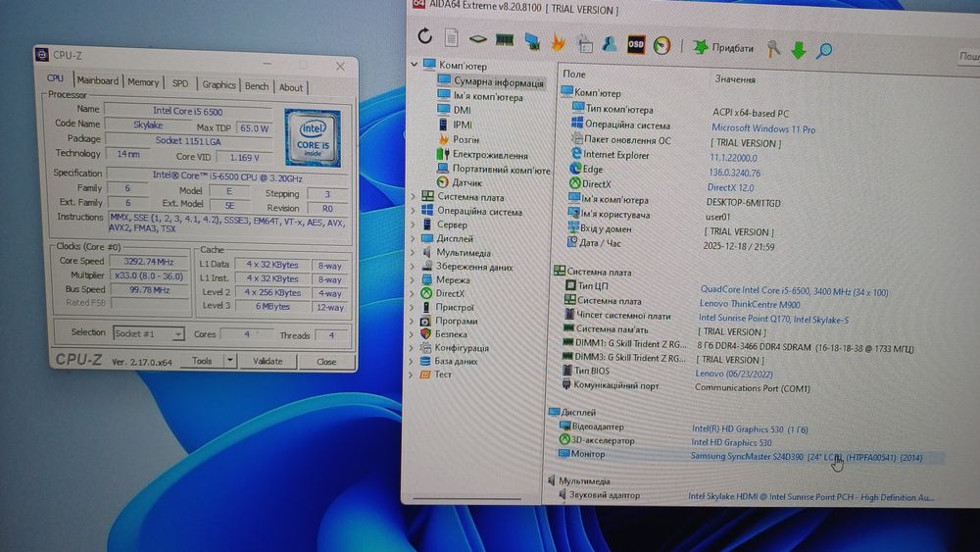
Task: Click the CPU-Z Name field Intel Core i5 6500
Action: pos(187,111)
